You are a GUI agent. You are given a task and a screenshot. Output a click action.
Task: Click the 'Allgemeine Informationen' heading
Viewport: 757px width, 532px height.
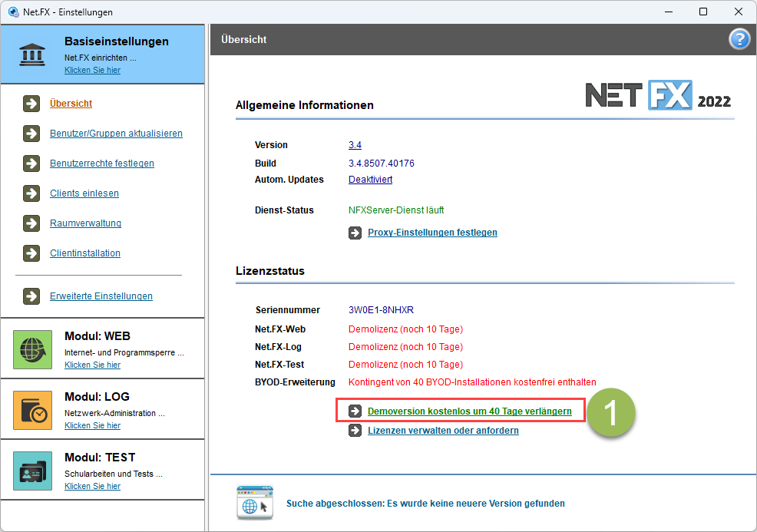pyautogui.click(x=305, y=105)
